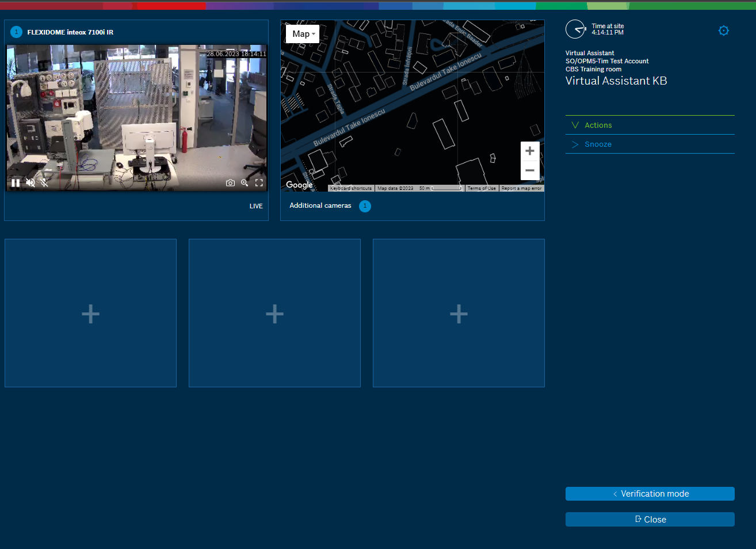Screen dimensions: 756x549
Task: Click Report a map error link
Action: [x=521, y=188]
